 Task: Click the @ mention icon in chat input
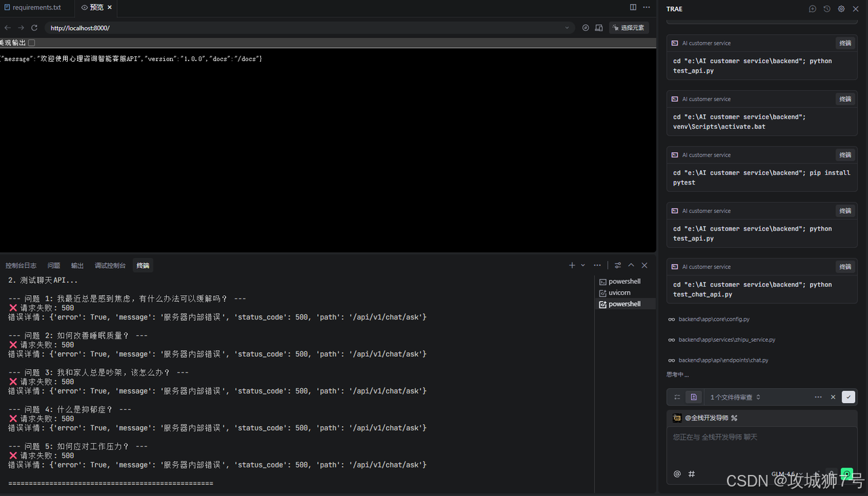[677, 474]
